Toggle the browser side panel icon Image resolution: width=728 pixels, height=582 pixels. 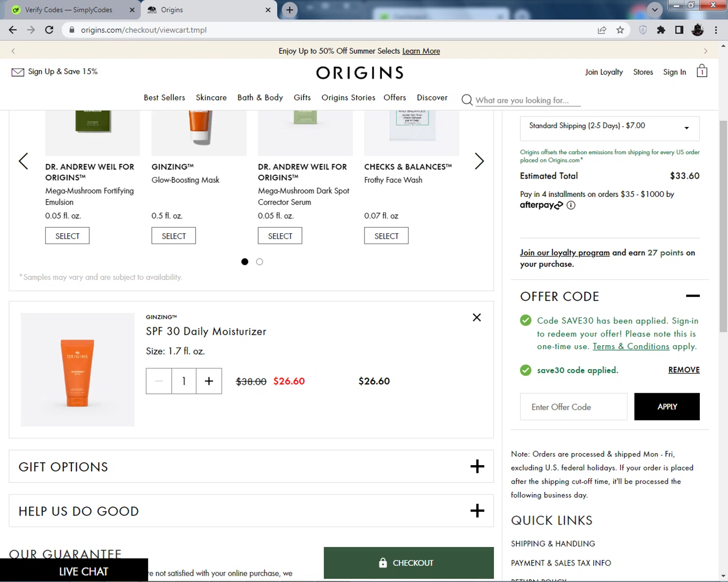pos(679,30)
